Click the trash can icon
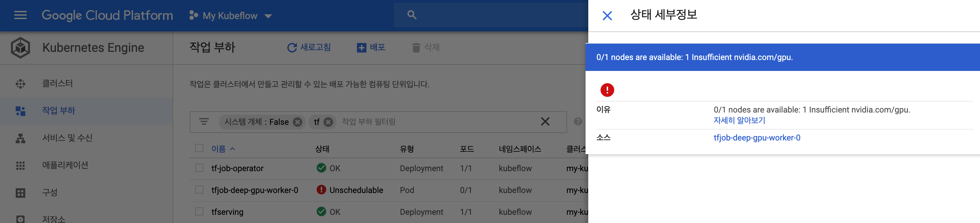980x223 pixels. 416,48
